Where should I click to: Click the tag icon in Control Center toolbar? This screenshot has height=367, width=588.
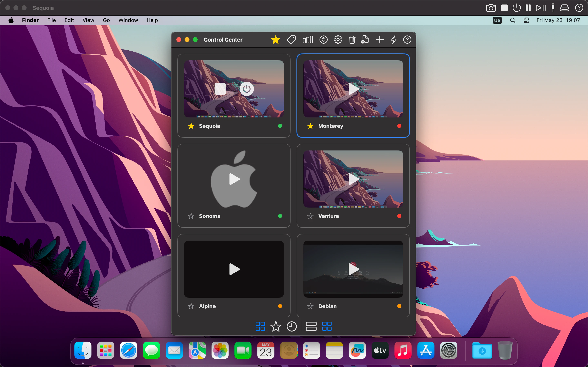pos(291,40)
